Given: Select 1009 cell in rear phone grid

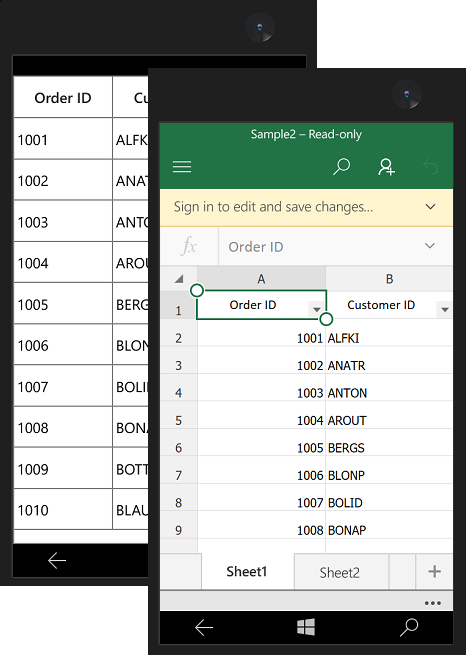Looking at the screenshot, I should point(63,468).
